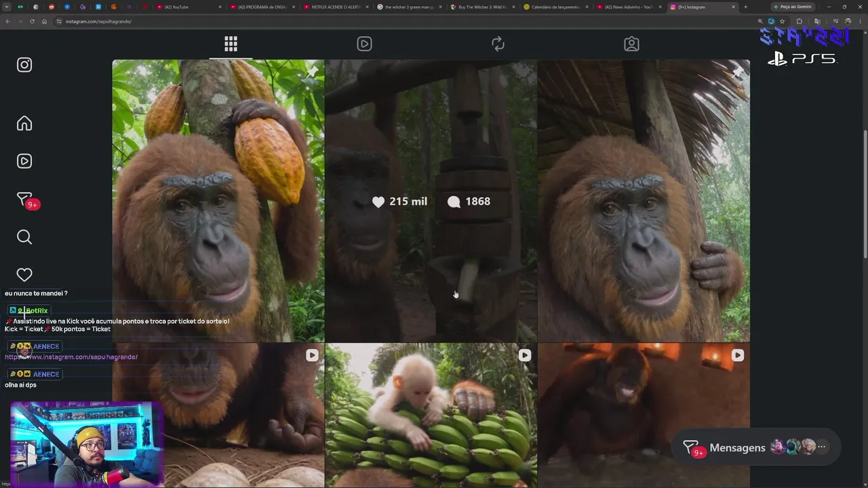The image size is (868, 488).
Task: Click the browser back arrow
Action: click(7, 21)
